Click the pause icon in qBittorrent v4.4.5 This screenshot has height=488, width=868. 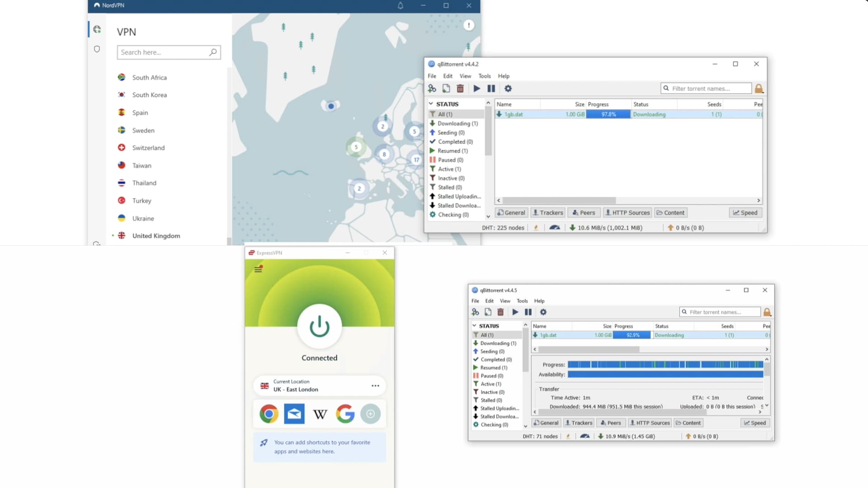(528, 312)
